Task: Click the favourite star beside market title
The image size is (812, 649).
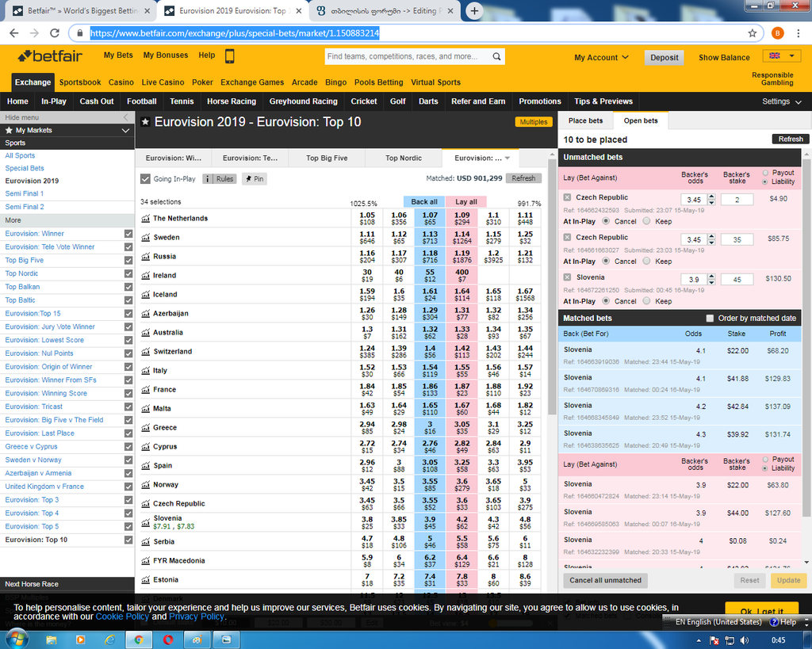Action: 146,122
